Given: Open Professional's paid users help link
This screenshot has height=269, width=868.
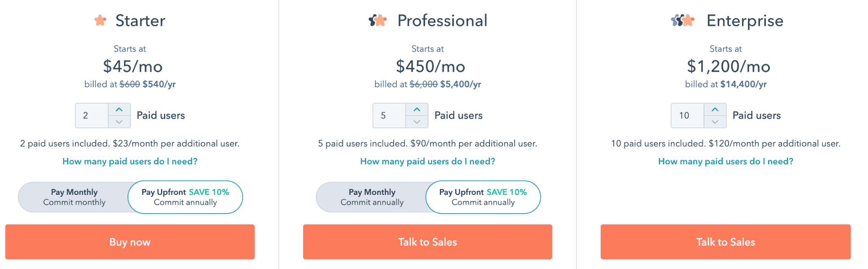Looking at the screenshot, I should click(428, 161).
